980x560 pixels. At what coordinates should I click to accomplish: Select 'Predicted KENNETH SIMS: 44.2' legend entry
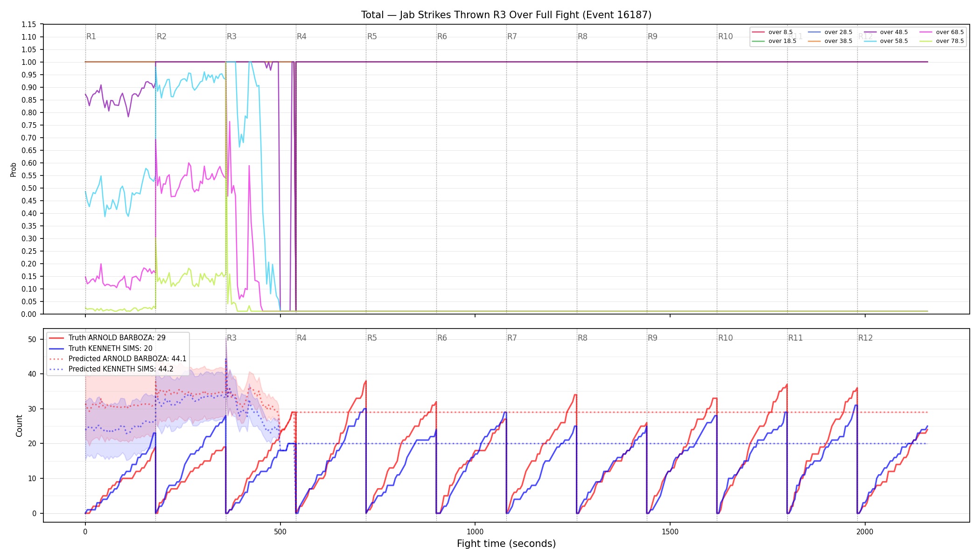111,369
